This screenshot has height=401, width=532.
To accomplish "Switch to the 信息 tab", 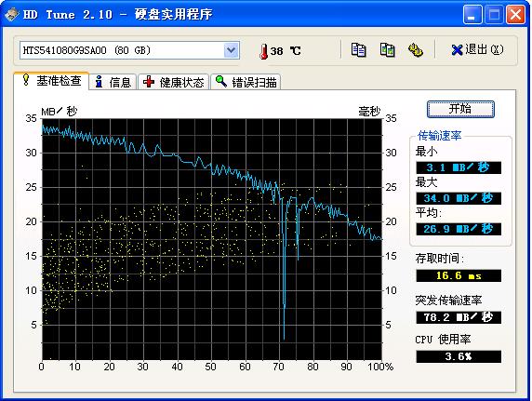I will pos(113,82).
